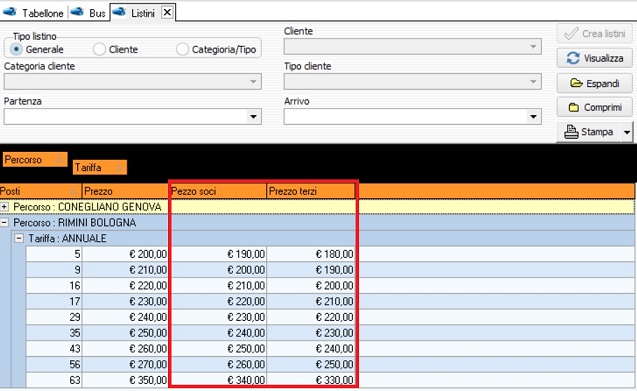Click the Posti cell with value 9
The width and height of the screenshot is (637, 391).
(54, 270)
